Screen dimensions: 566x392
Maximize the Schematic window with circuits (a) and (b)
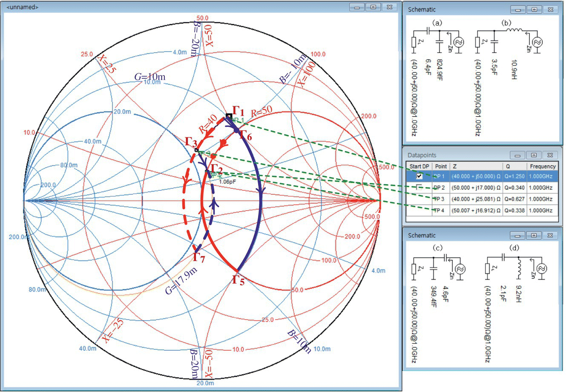coord(535,9)
